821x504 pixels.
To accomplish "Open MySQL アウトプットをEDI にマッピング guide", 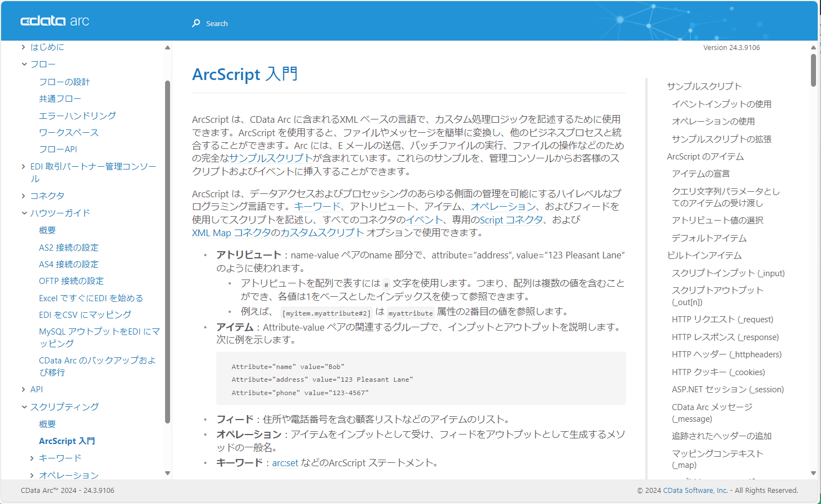I will click(x=99, y=337).
